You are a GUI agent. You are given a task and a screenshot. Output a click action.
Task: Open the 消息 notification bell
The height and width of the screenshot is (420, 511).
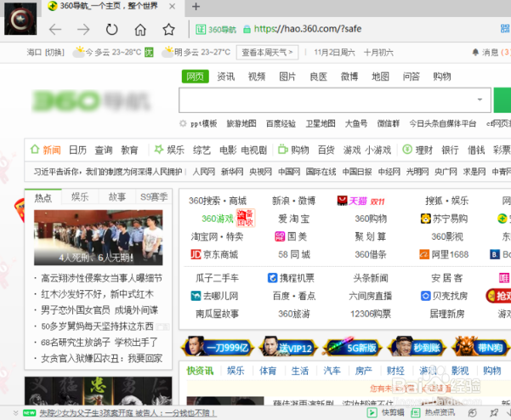pyautogui.click(x=475, y=52)
